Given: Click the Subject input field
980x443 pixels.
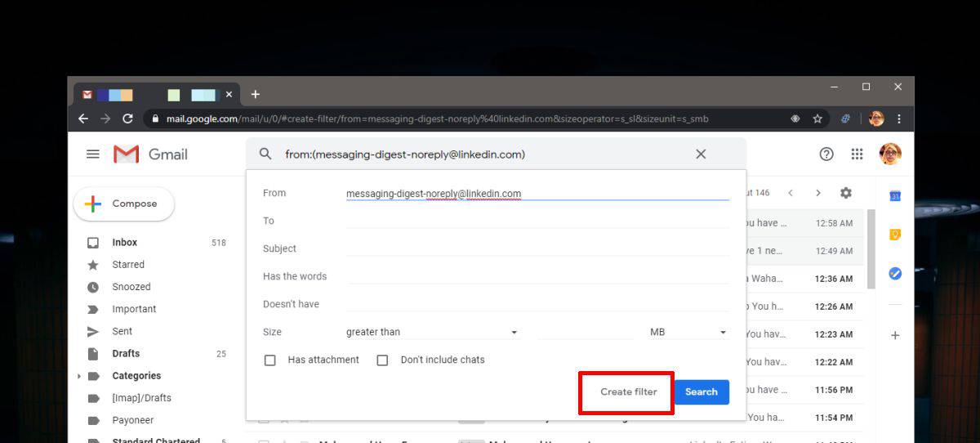Looking at the screenshot, I should click(x=537, y=248).
